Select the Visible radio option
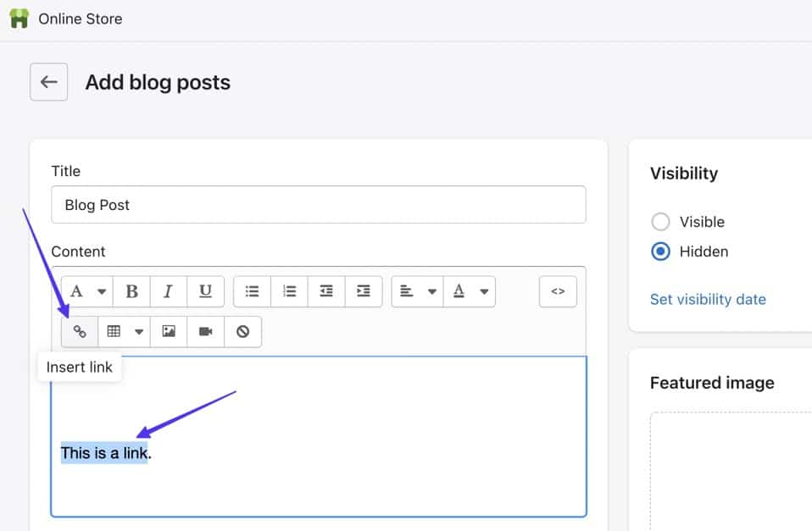812x531 pixels. 660,222
